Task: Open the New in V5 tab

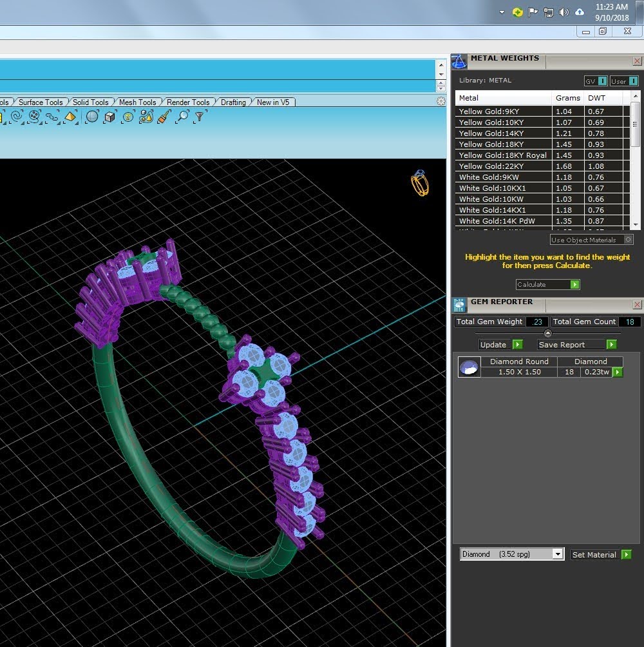Action: coord(273,102)
